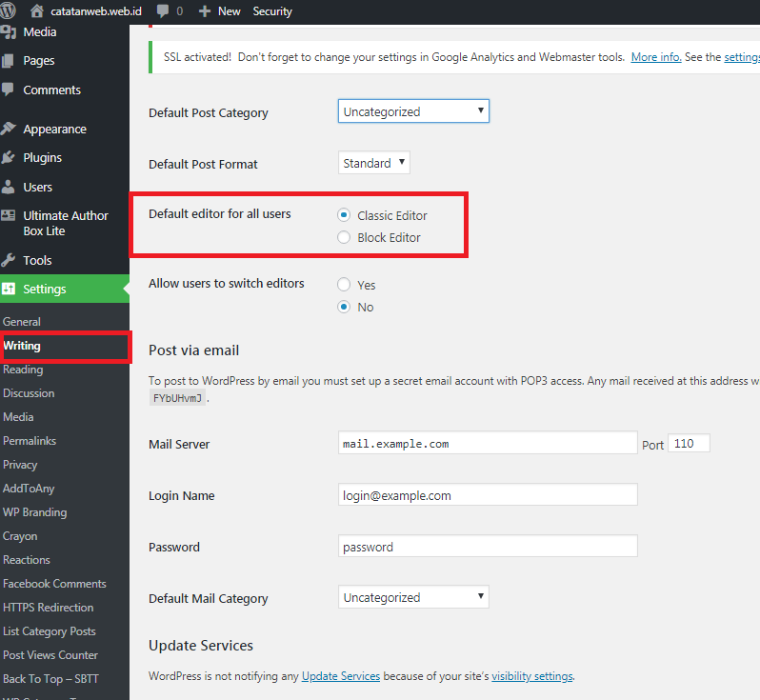Open the Default Mail Category dropdown

413,597
